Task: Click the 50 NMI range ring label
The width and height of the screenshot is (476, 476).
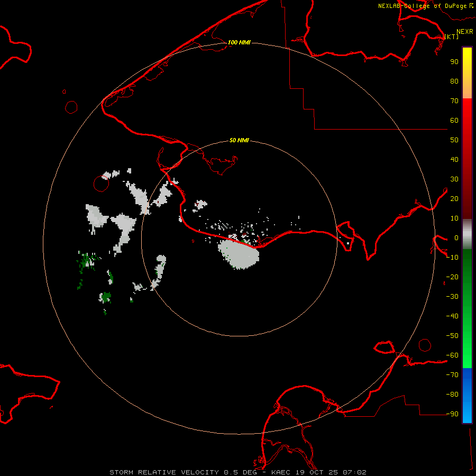Action: [x=239, y=140]
